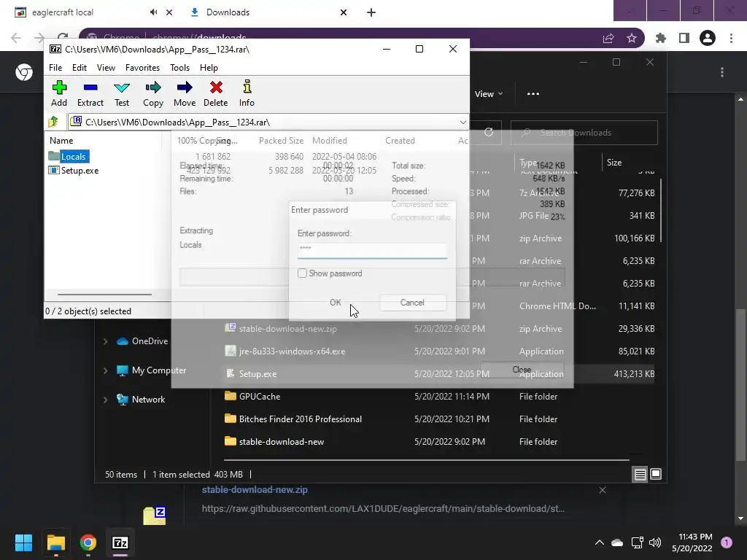Click the Copy toolbar icon in 7-Zip
This screenshot has height=560, width=747.
point(153,87)
